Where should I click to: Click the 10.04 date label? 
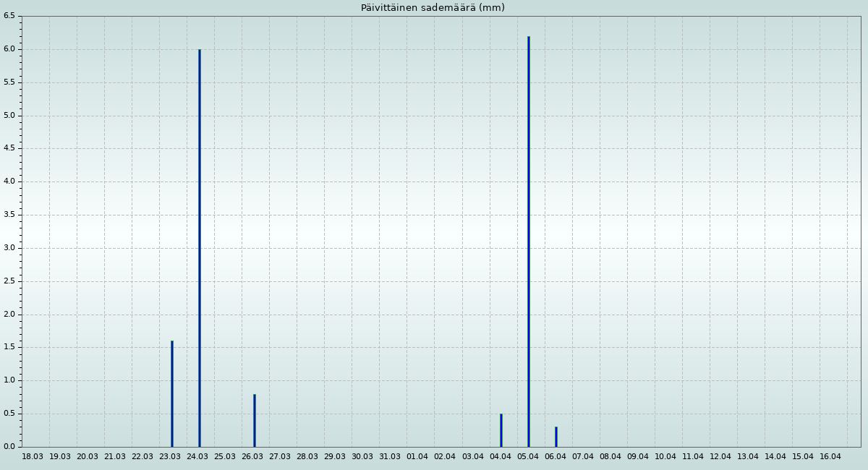point(665,457)
